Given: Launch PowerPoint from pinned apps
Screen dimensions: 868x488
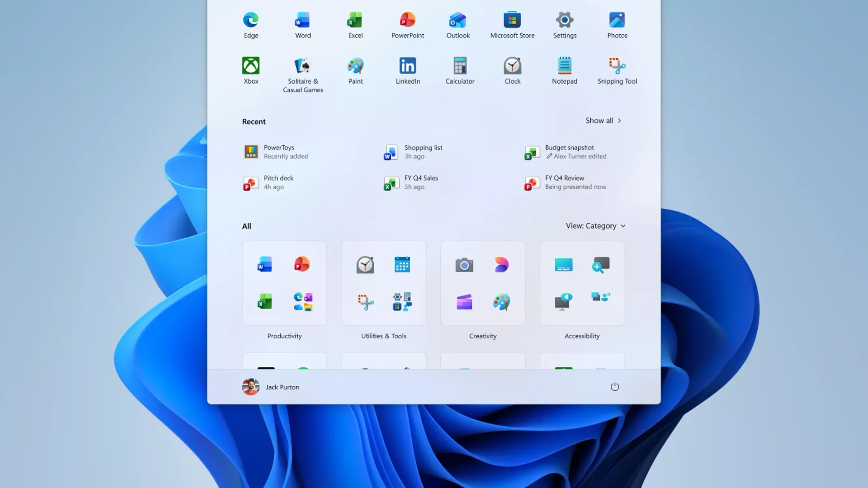Looking at the screenshot, I should click(407, 25).
